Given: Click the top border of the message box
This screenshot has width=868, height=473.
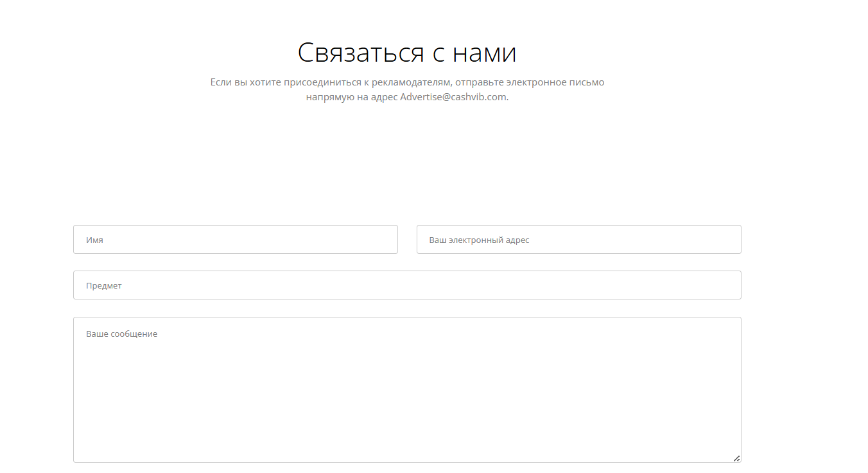Looking at the screenshot, I should (x=406, y=317).
